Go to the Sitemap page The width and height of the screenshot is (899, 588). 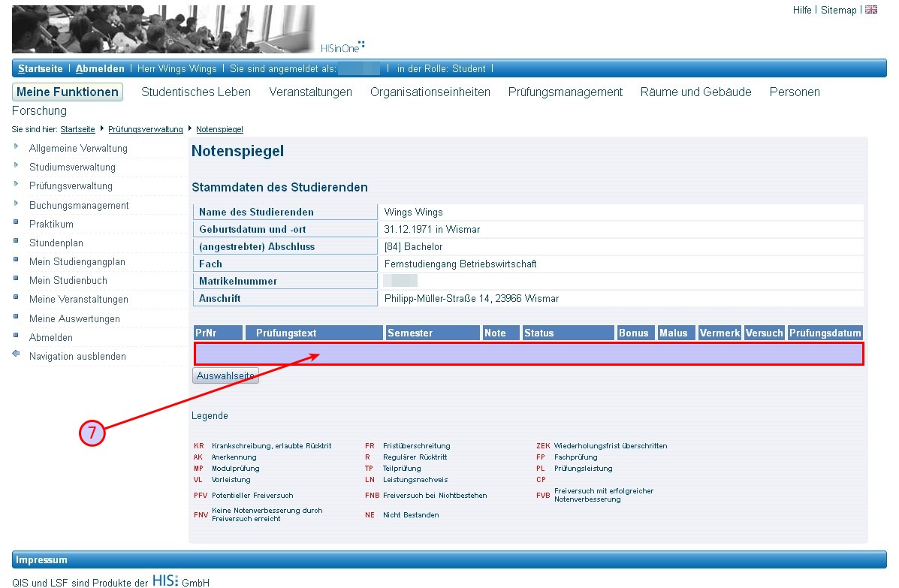click(838, 10)
